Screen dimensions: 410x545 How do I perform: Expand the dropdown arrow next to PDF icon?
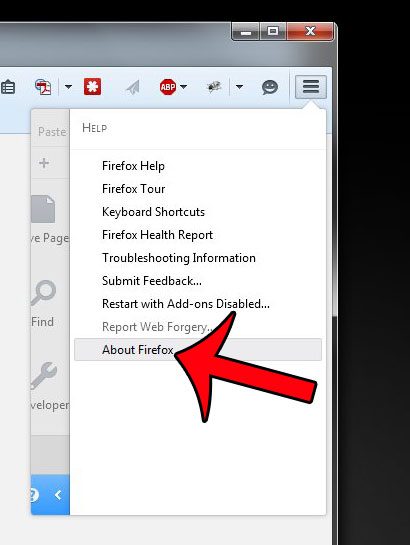(68, 87)
